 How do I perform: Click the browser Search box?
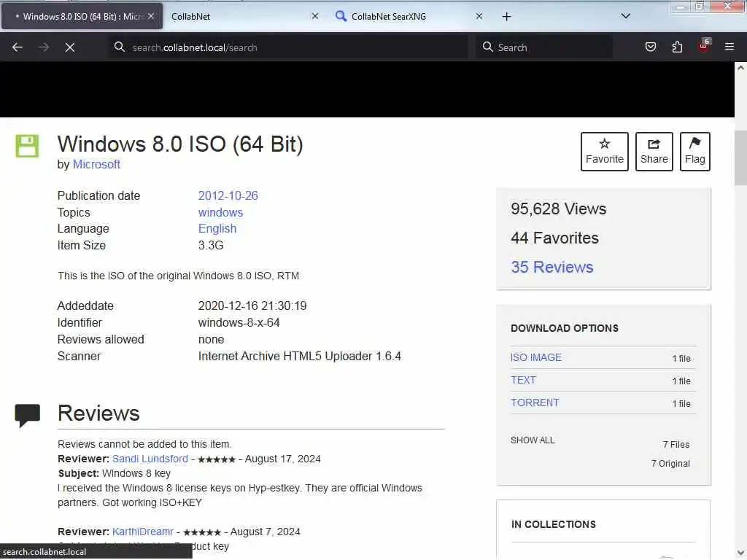(x=543, y=47)
